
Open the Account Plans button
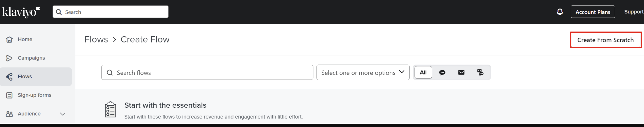593,12
